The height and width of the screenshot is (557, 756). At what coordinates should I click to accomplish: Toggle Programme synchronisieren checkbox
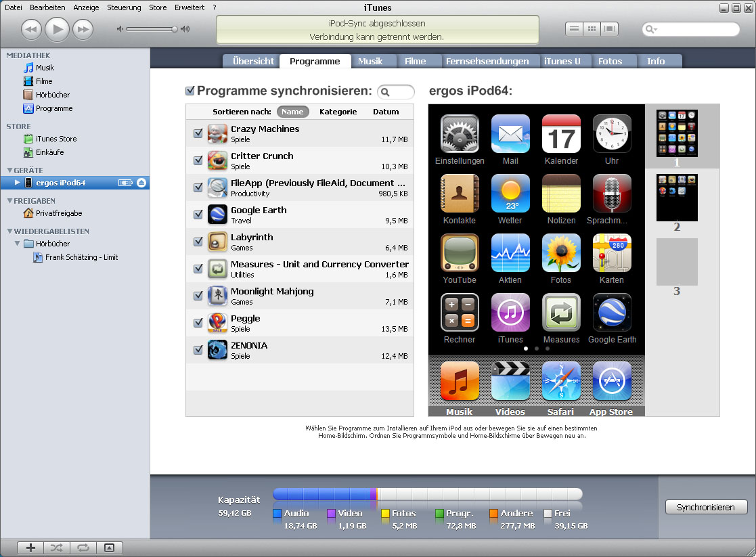(190, 91)
